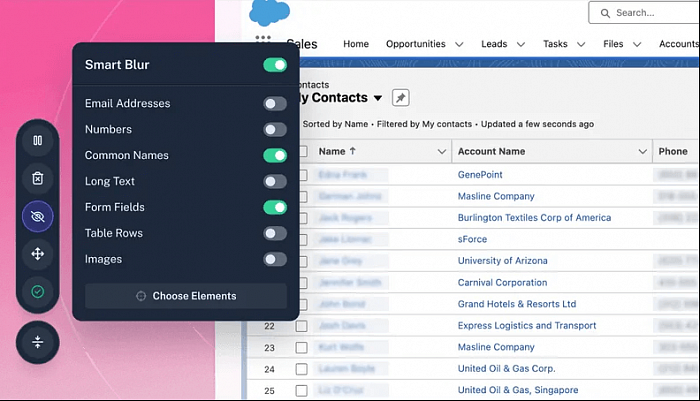Enable Images blur toggle
Screen dimensions: 700x401
[x=275, y=259]
